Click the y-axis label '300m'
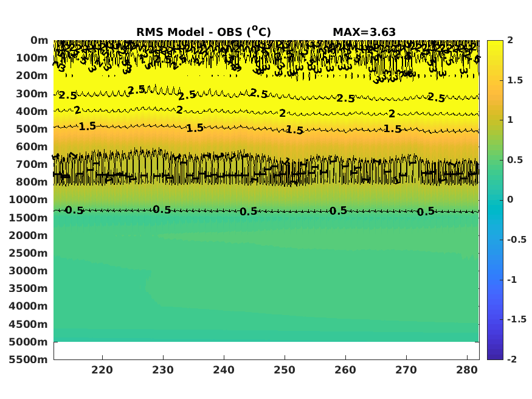Screen dimensions: 532x399 point(32,94)
